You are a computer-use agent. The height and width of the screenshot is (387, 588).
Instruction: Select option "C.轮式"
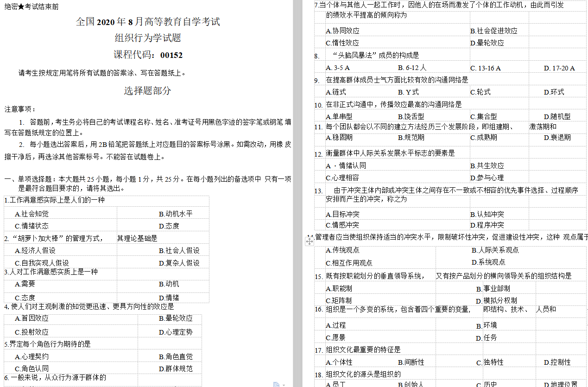coord(480,92)
